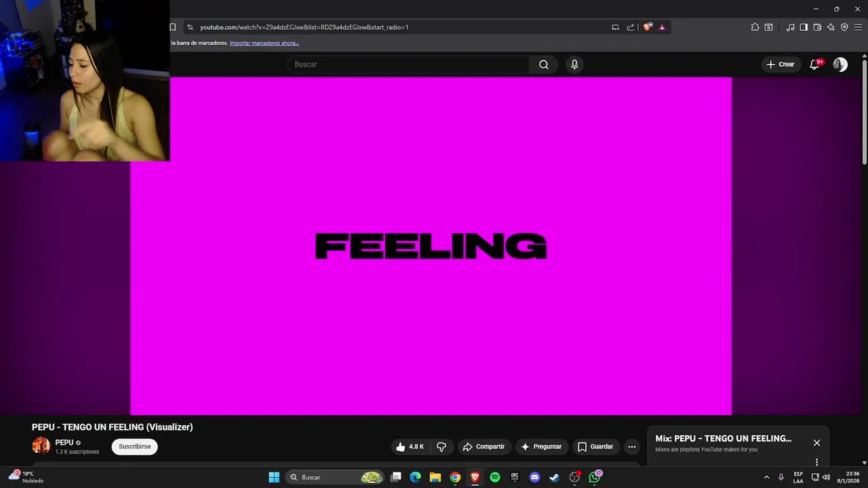Image resolution: width=868 pixels, height=488 pixels.
Task: Click the tab search icon in toolbar
Action: click(x=768, y=27)
